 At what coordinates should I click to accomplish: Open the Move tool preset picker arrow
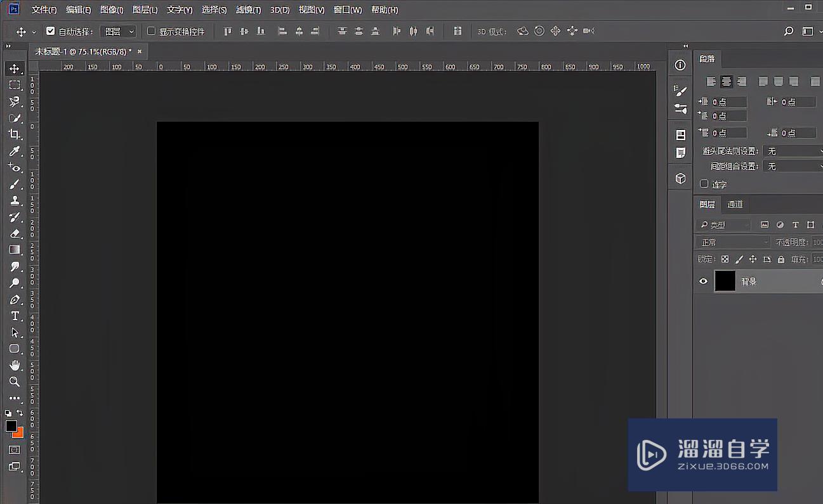[34, 31]
